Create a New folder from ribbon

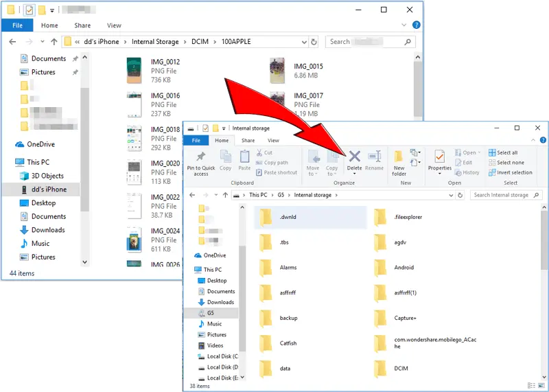[x=399, y=163]
